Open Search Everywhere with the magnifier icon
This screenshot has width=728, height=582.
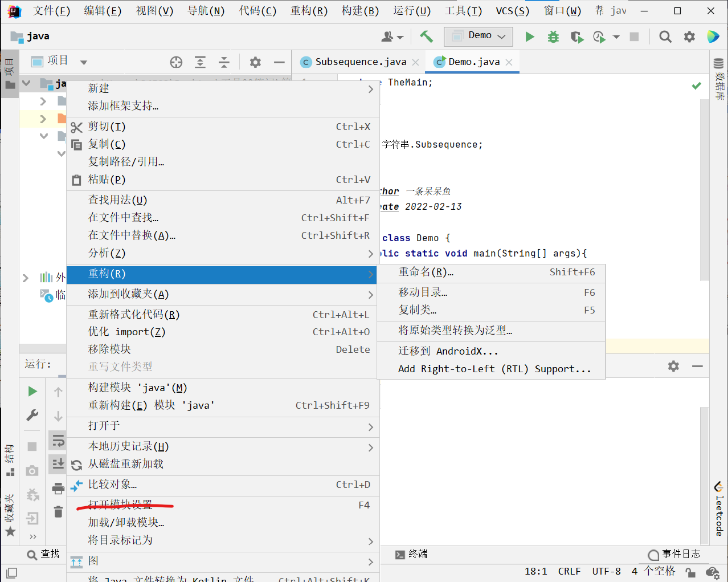click(x=665, y=36)
